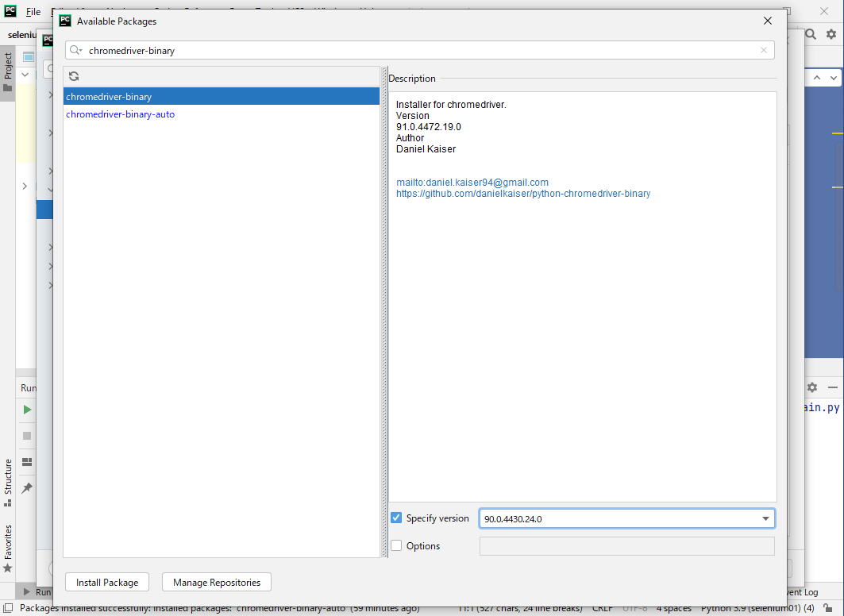Screen dimensions: 844x616
Task: Open Search Everywhere magnifier in main toolbar
Action: (811, 34)
